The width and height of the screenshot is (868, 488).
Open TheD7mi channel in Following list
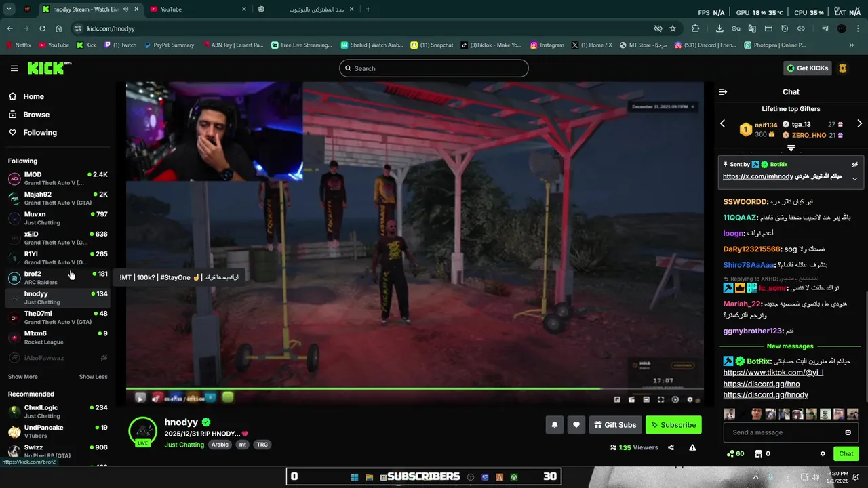pos(58,317)
